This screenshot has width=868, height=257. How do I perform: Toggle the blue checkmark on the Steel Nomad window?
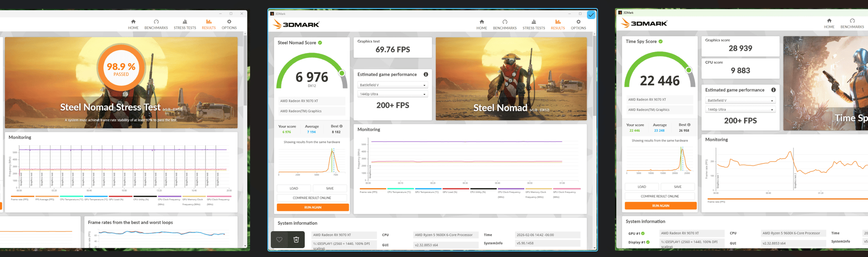(591, 15)
